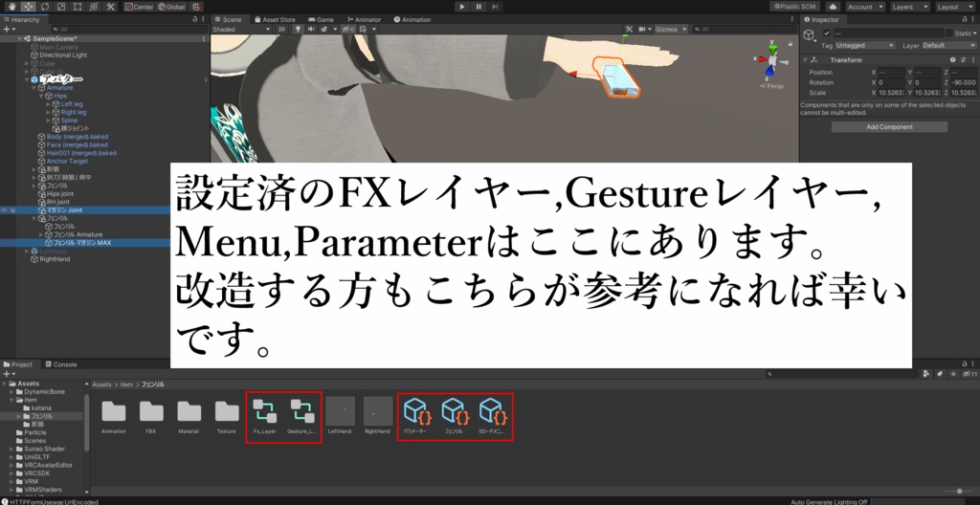Screen dimensions: 980x505
Task: Switch to the Asset Store tab
Action: point(275,19)
